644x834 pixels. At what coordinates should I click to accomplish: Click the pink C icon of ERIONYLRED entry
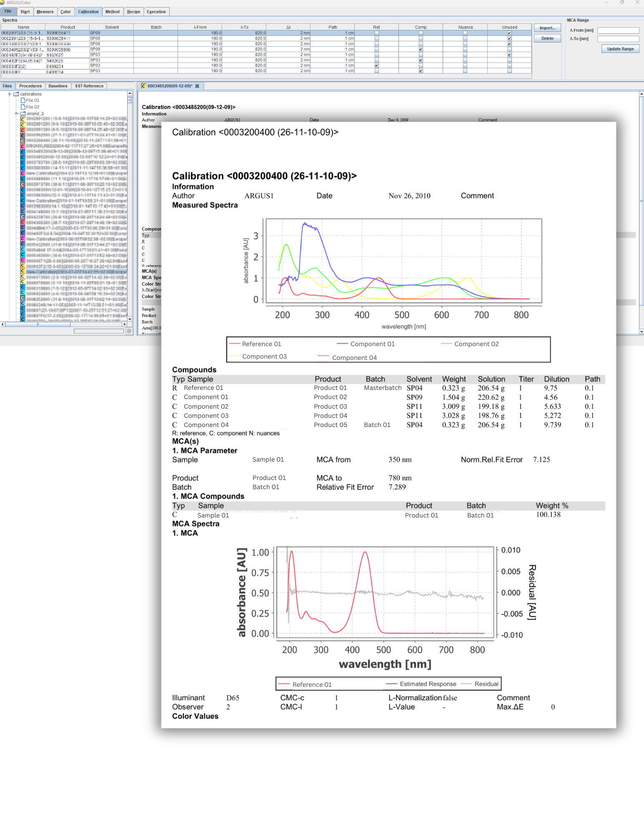(23, 146)
